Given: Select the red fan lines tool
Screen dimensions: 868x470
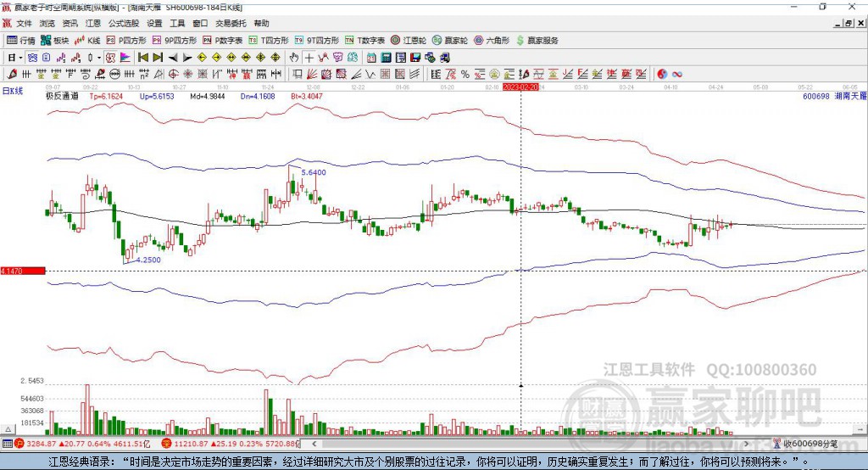Looking at the screenshot, I should [x=312, y=74].
